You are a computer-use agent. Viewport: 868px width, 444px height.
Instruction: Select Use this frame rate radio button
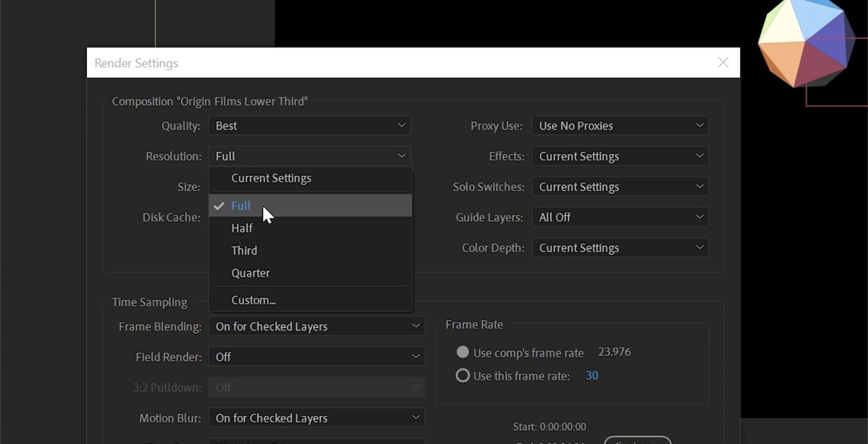click(x=463, y=376)
